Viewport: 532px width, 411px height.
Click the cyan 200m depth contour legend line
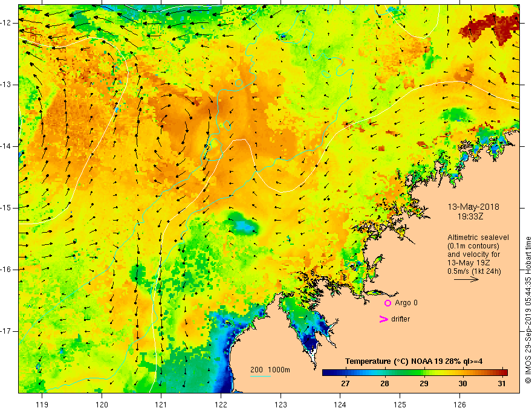(260, 376)
